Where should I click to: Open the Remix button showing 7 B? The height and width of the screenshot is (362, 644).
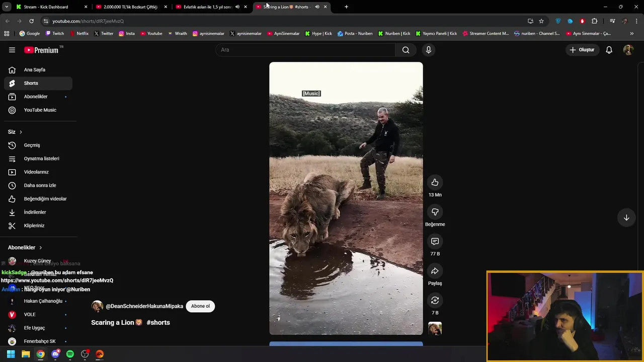click(435, 300)
